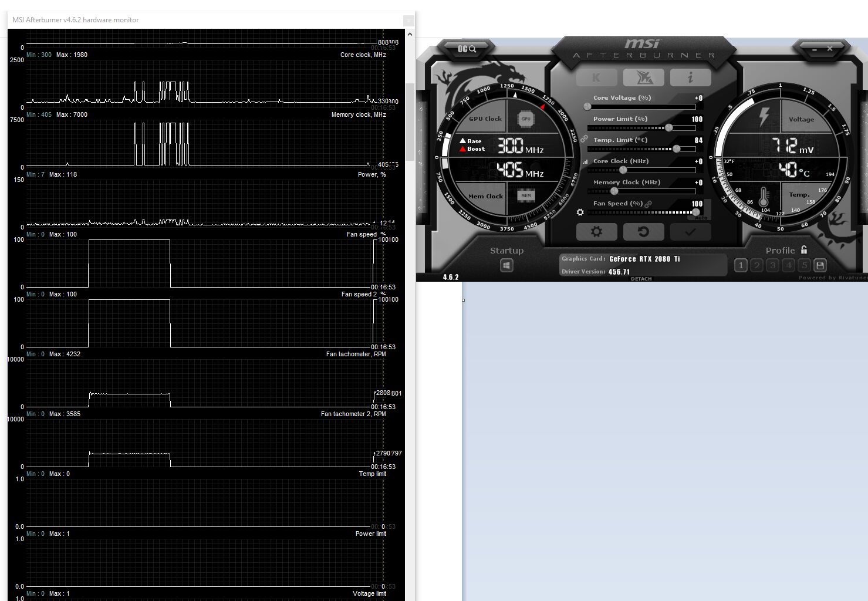Adjust the Memory Clock slider handle
The image size is (868, 601).
pos(614,191)
